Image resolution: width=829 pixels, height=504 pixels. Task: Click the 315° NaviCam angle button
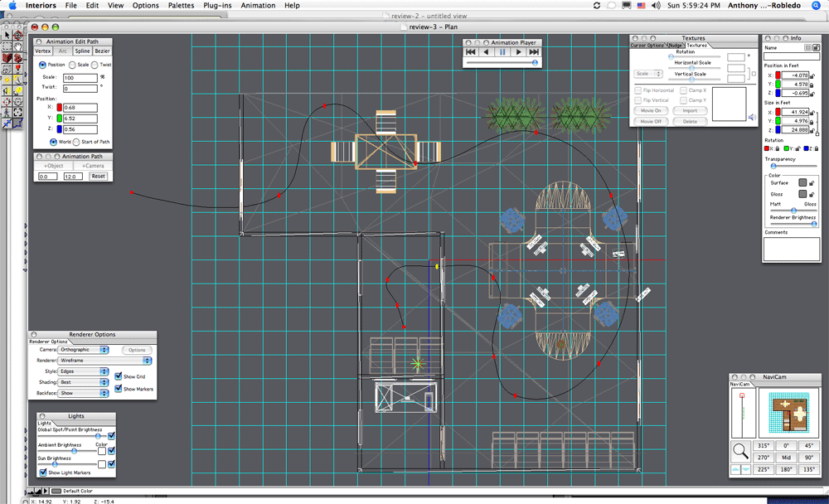coord(764,445)
